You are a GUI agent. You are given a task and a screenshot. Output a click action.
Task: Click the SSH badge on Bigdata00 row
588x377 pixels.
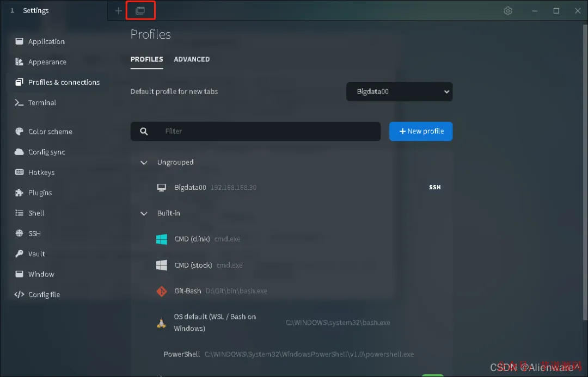coord(434,187)
